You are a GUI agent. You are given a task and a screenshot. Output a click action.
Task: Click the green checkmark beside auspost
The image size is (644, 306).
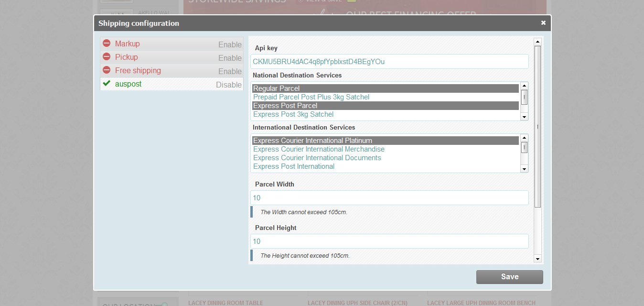point(107,84)
